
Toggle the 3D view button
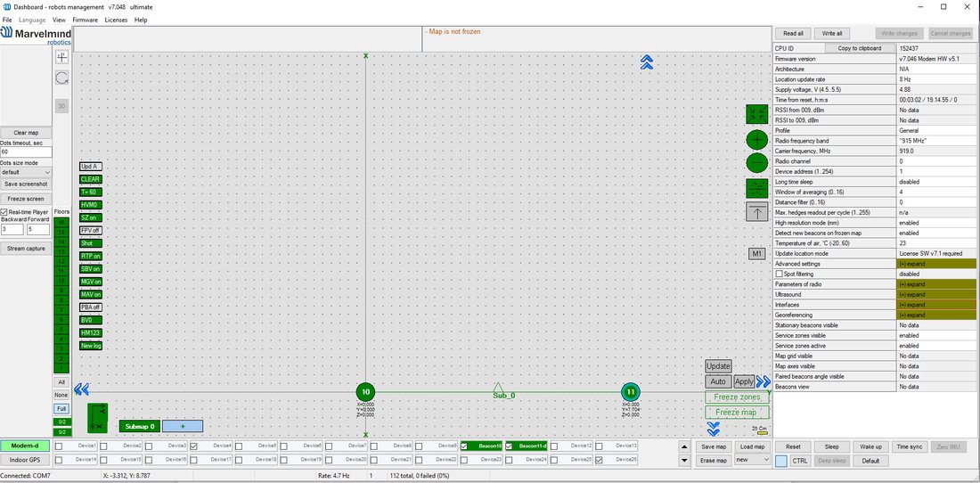[61, 106]
